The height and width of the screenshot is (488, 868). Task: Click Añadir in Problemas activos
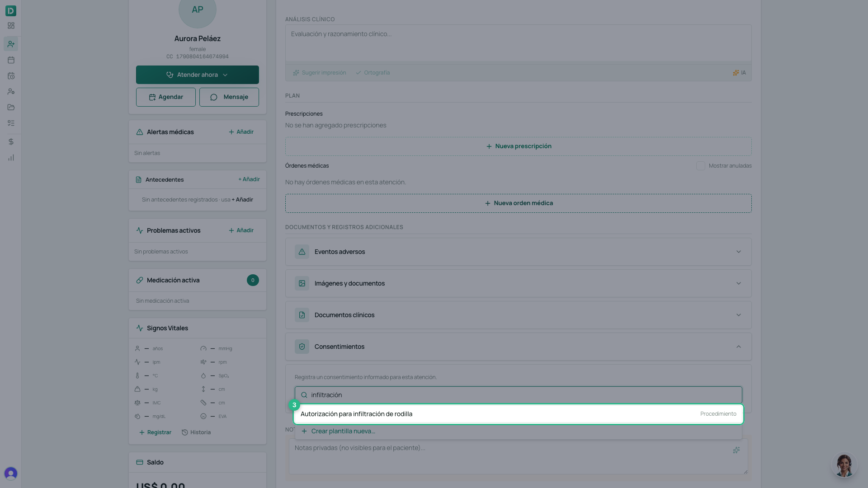241,230
